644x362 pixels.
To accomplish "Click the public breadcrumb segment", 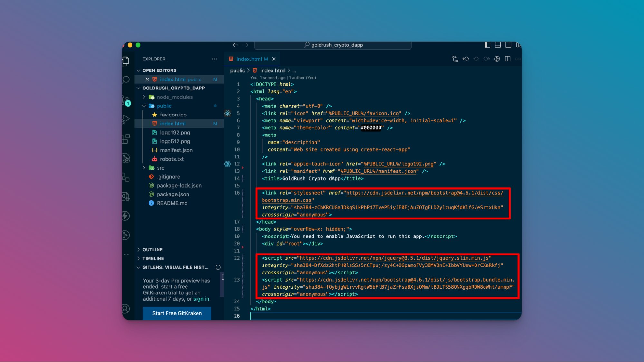I will click(237, 70).
